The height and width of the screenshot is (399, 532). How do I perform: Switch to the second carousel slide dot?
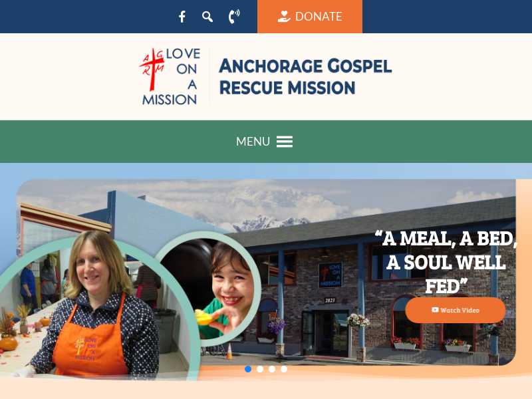pos(260,369)
